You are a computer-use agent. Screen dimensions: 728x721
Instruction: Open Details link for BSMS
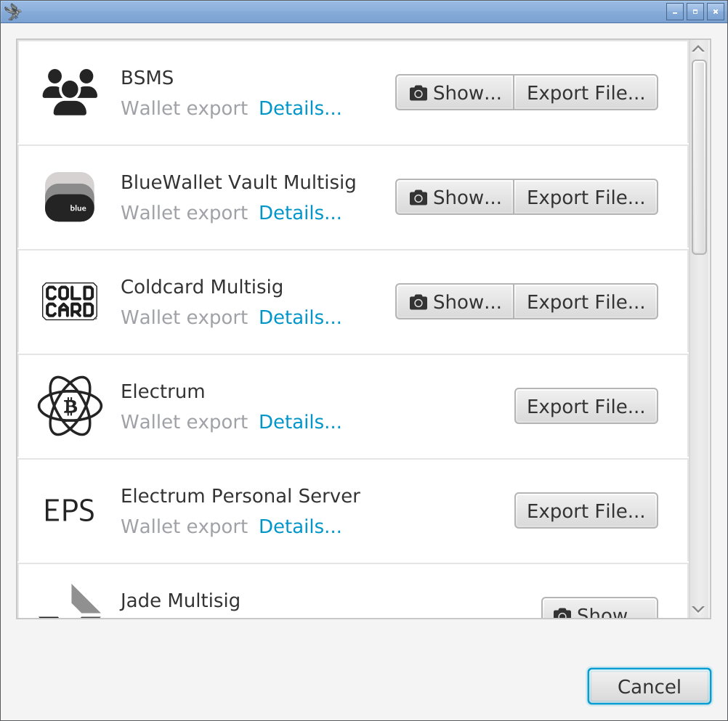coord(300,108)
